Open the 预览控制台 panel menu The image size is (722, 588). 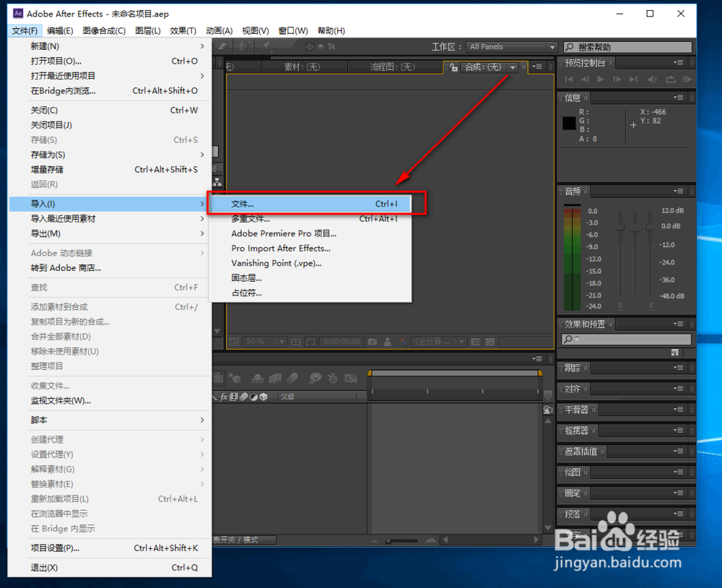(678, 62)
